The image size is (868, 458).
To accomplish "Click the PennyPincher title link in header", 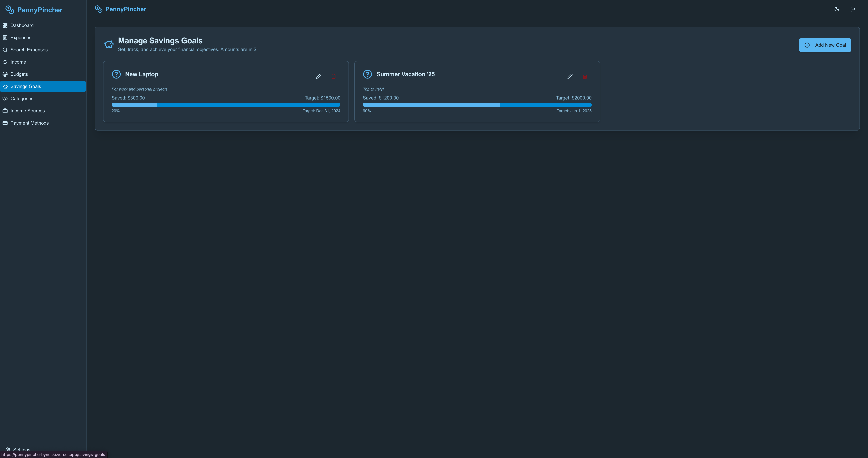I will [126, 9].
